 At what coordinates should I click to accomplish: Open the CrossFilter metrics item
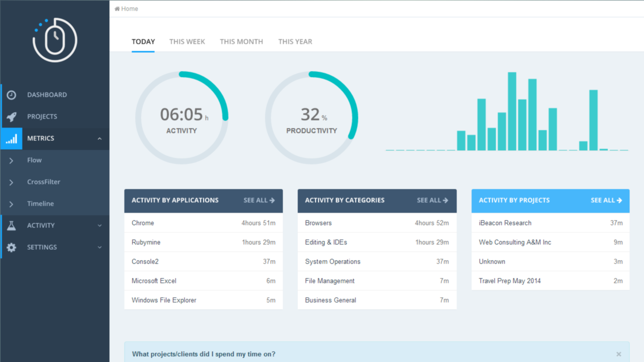(44, 182)
